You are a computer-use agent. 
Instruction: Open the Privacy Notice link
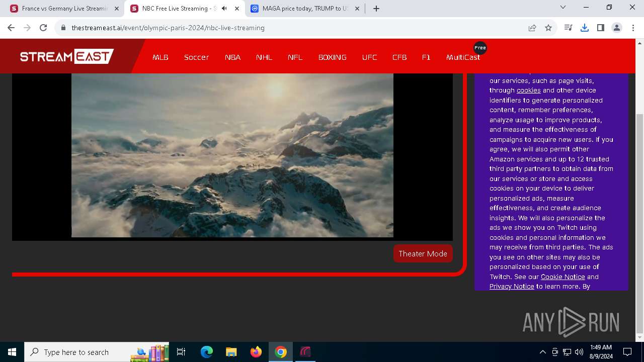(512, 287)
